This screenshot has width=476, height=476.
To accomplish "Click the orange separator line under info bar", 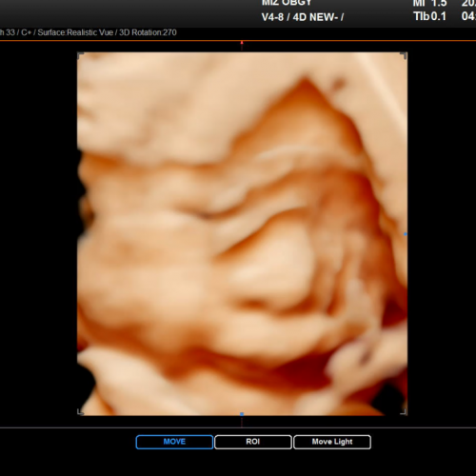I will point(238,41).
